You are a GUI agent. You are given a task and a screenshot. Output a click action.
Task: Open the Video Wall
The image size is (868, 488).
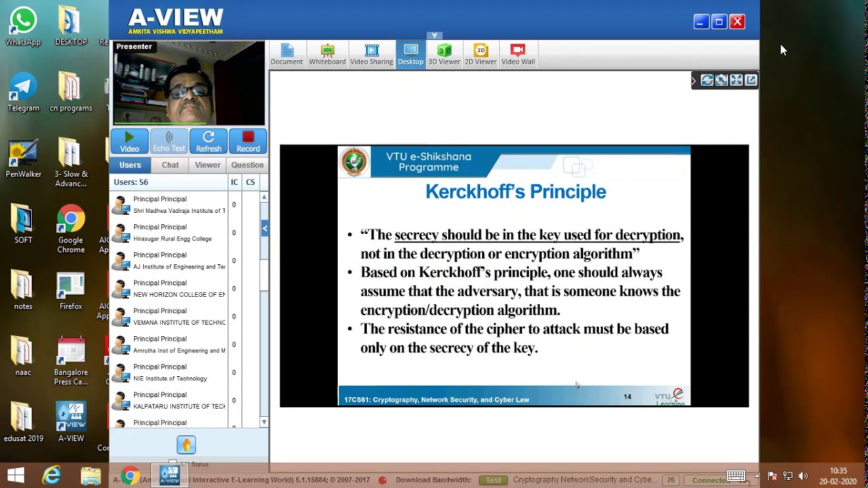click(518, 54)
